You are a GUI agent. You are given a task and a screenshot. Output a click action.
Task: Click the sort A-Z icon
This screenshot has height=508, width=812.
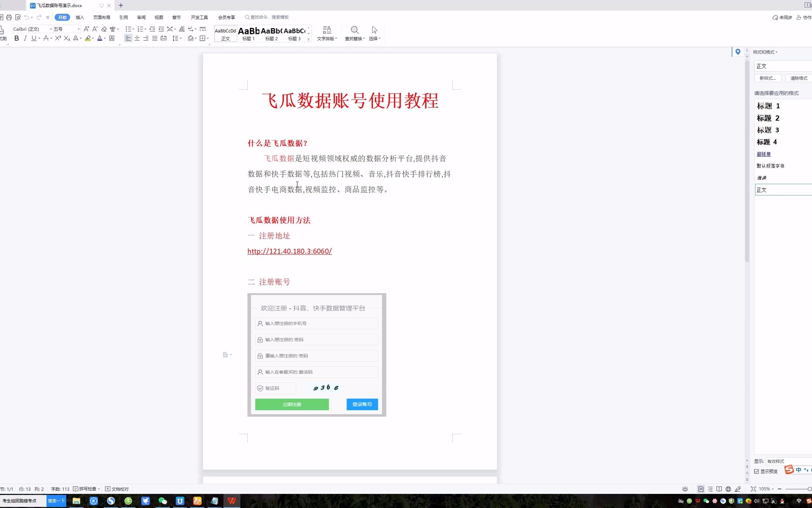tap(182, 29)
